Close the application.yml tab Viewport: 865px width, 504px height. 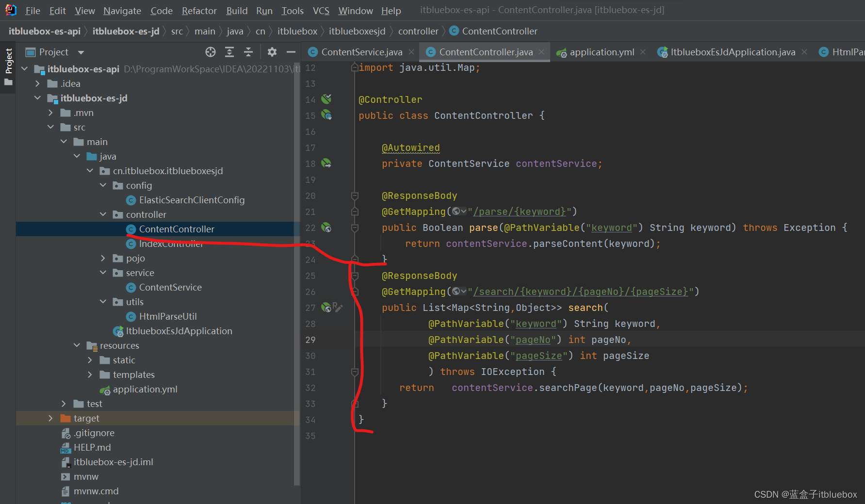[643, 52]
